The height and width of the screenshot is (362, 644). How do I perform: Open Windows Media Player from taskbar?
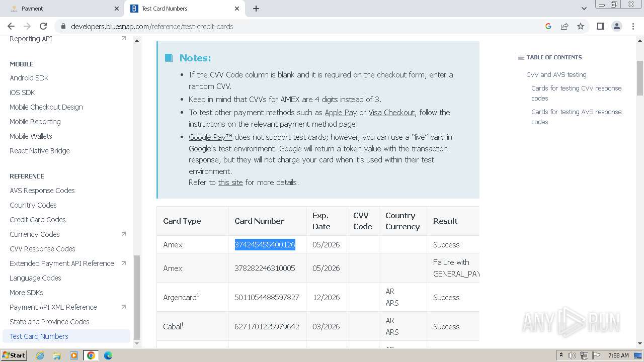click(73, 355)
